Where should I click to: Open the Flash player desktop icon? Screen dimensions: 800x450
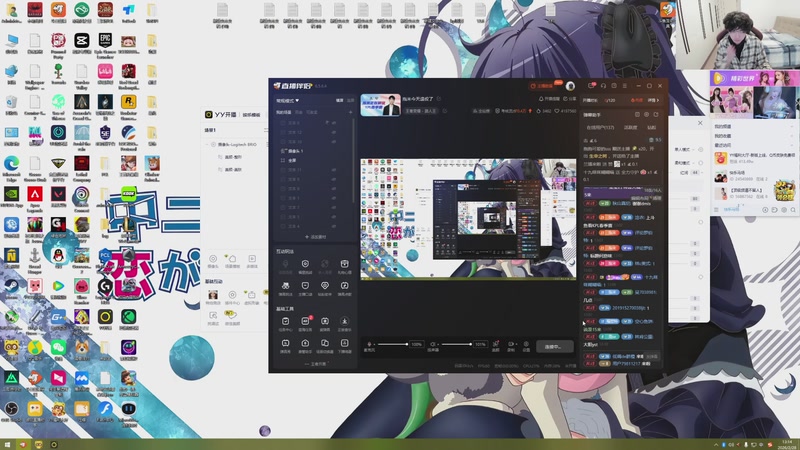point(105,409)
